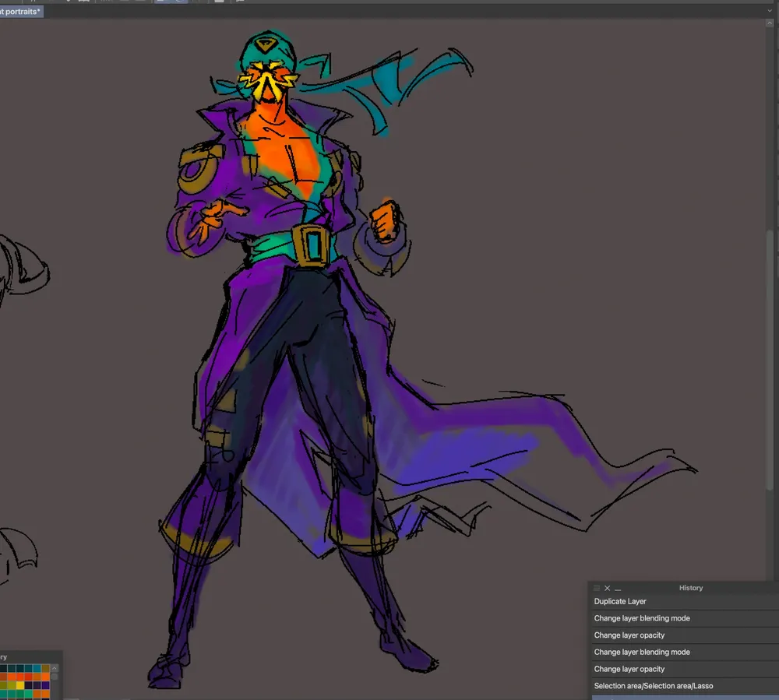The image size is (779, 700).
Task: Select the second Change layer opacity step
Action: (629, 669)
